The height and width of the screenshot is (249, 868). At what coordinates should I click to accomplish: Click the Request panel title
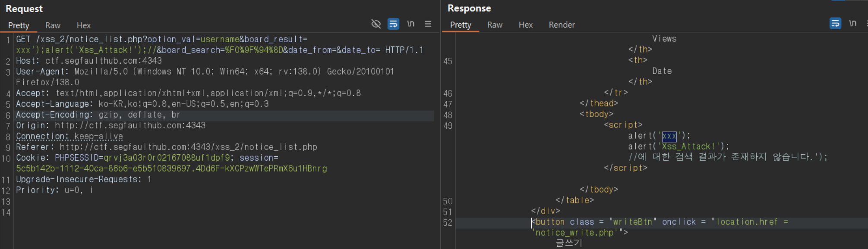click(24, 9)
